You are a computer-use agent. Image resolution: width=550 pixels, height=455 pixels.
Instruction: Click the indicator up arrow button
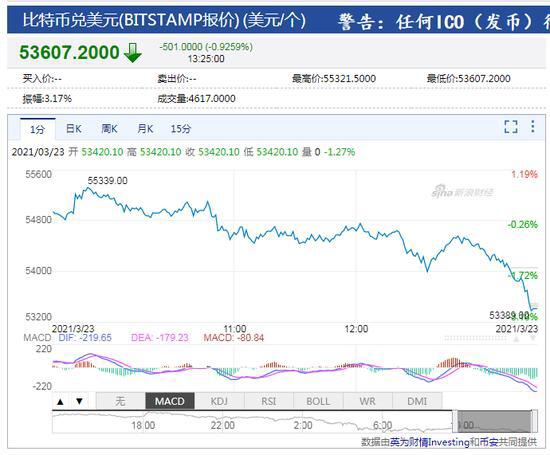coord(60,401)
